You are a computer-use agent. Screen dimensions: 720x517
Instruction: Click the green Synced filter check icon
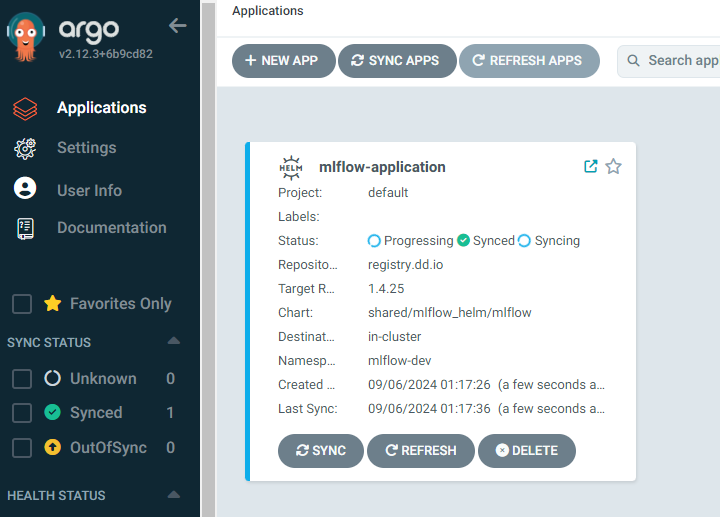pos(52,412)
